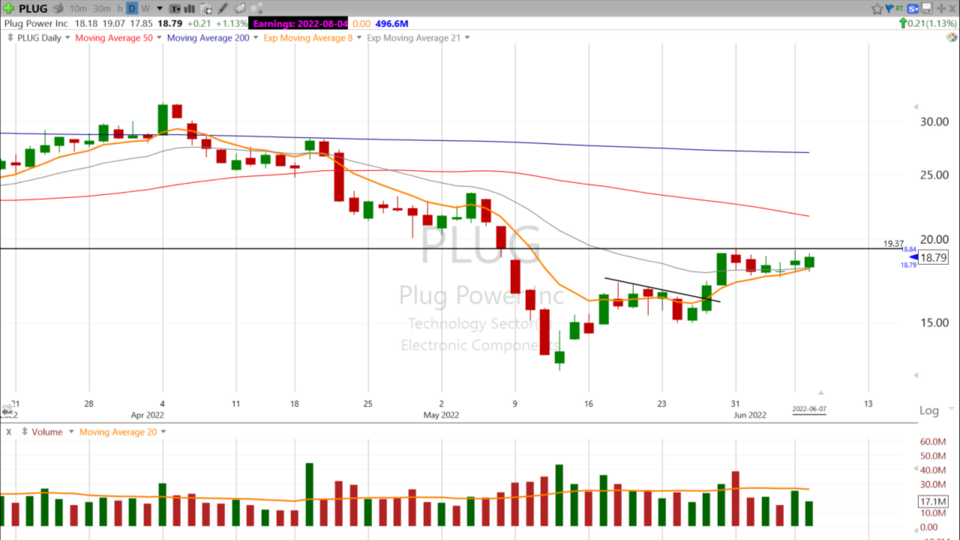
Task: Click the 60.0M volume axis label
Action: [x=933, y=441]
